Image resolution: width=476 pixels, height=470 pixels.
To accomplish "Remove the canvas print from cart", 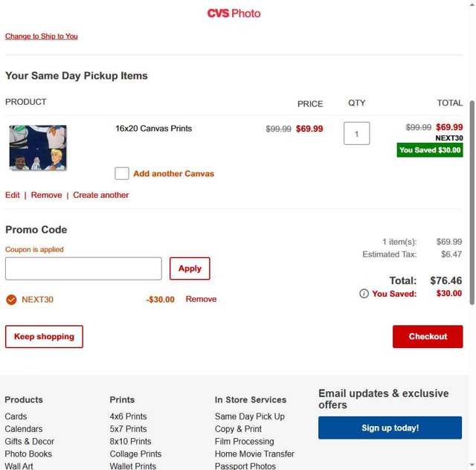I will click(x=46, y=195).
